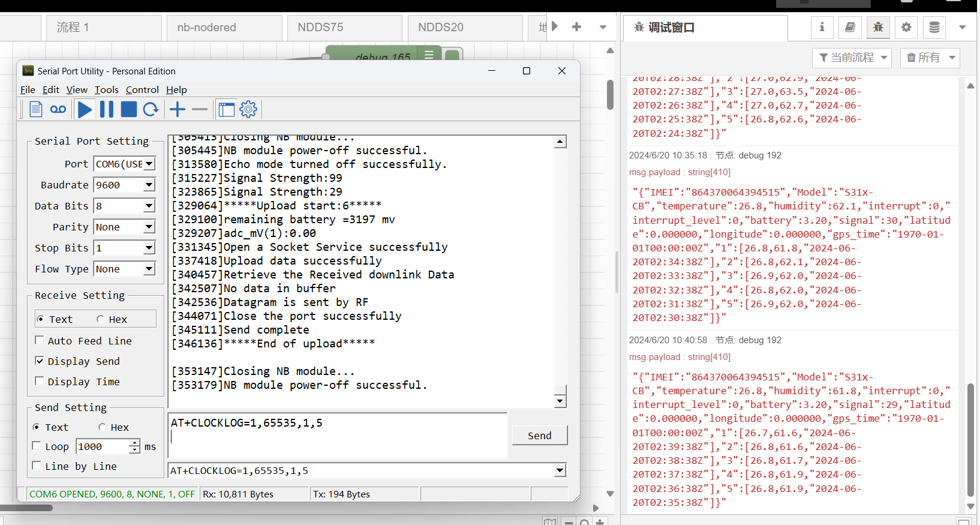Select Text send mode

click(36, 427)
